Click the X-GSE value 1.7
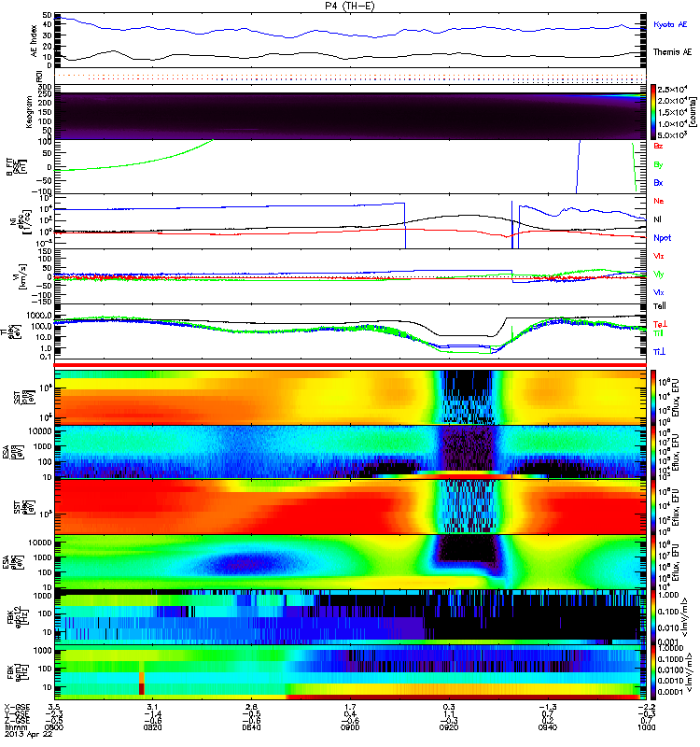Screen dimensions: 700x747 pyautogui.click(x=350, y=707)
